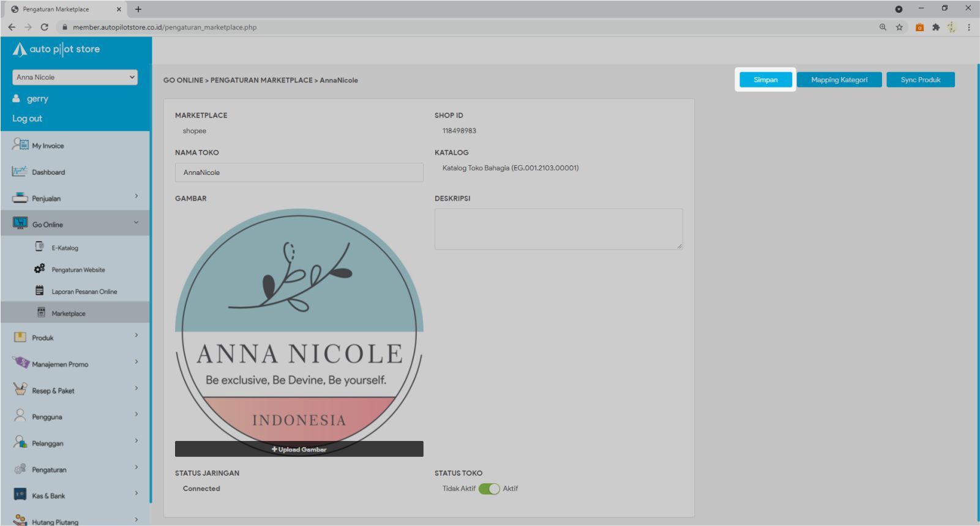The width and height of the screenshot is (980, 526).
Task: Open the Manajemen Promo menu item
Action: tap(60, 364)
